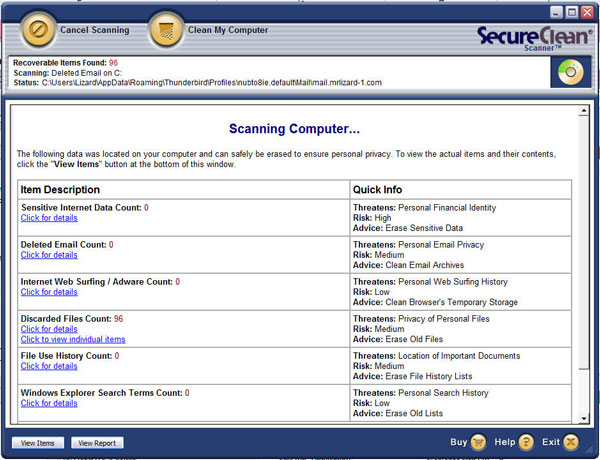Click the Clean My Computer label
Viewport: 600px width, 460px height.
(x=228, y=30)
